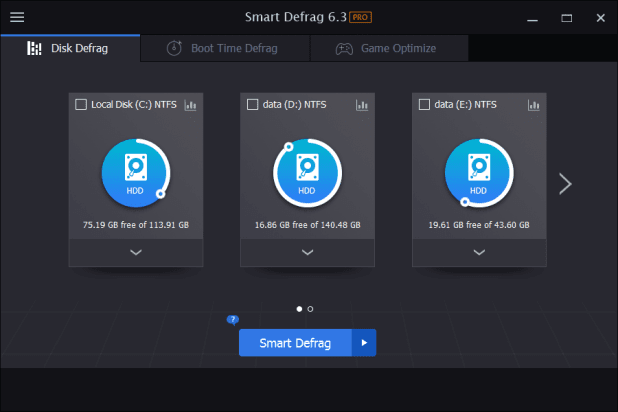618x412 pixels.
Task: Click the PRO badge in title
Action: pyautogui.click(x=360, y=17)
